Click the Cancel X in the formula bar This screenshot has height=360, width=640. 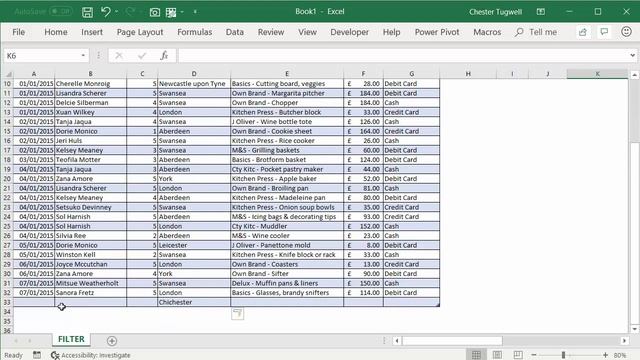(x=119, y=56)
